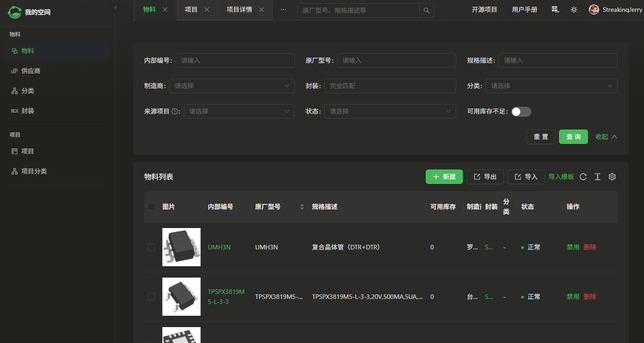
Task: Click 禁用 in the TPSPX3819M5-L-3-3 row
Action: tap(573, 297)
